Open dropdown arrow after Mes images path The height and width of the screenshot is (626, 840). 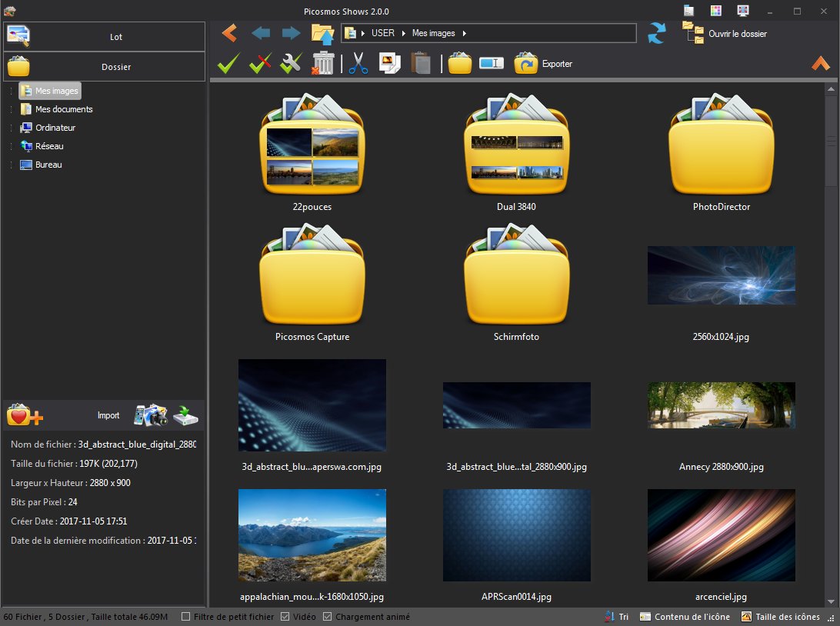(x=465, y=33)
